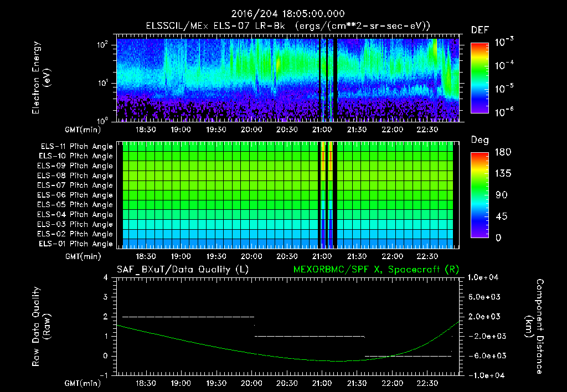Click the 20:00 tick of the bottom plot axis

click(x=251, y=383)
